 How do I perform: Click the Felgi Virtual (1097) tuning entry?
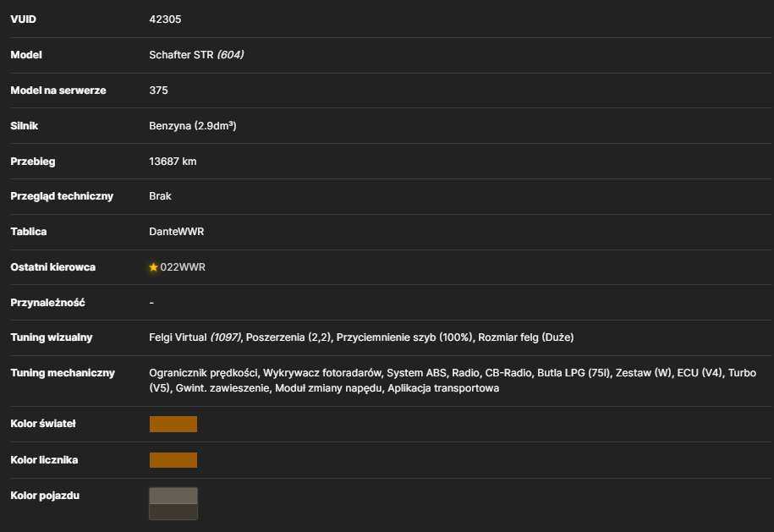[195, 337]
